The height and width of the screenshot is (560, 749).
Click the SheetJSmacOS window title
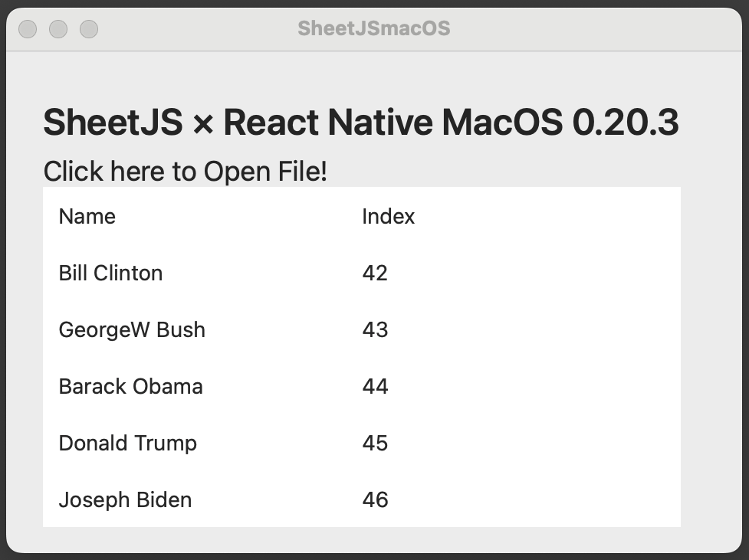[374, 28]
